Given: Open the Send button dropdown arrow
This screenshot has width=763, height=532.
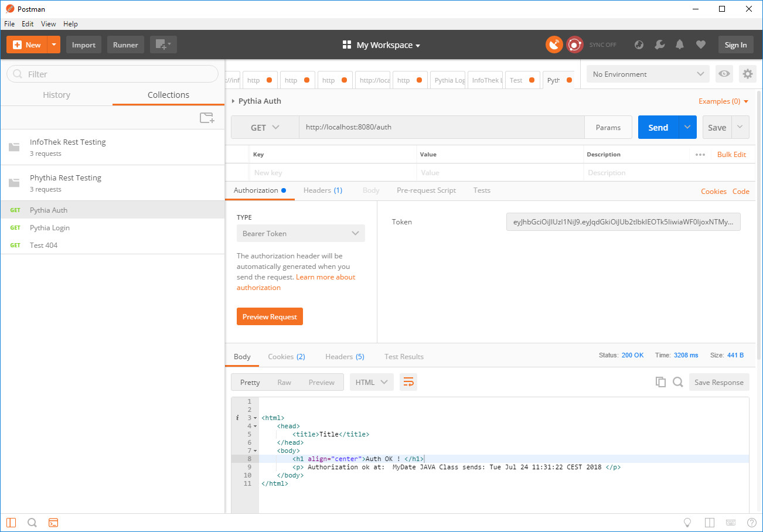Looking at the screenshot, I should (x=687, y=127).
